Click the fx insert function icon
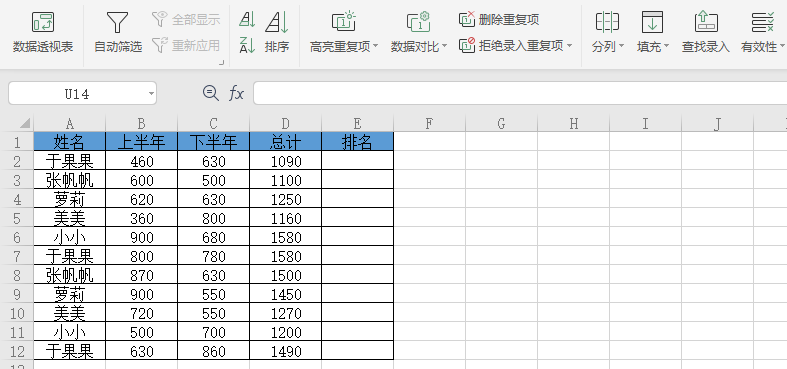Image resolution: width=787 pixels, height=369 pixels. 236,93
